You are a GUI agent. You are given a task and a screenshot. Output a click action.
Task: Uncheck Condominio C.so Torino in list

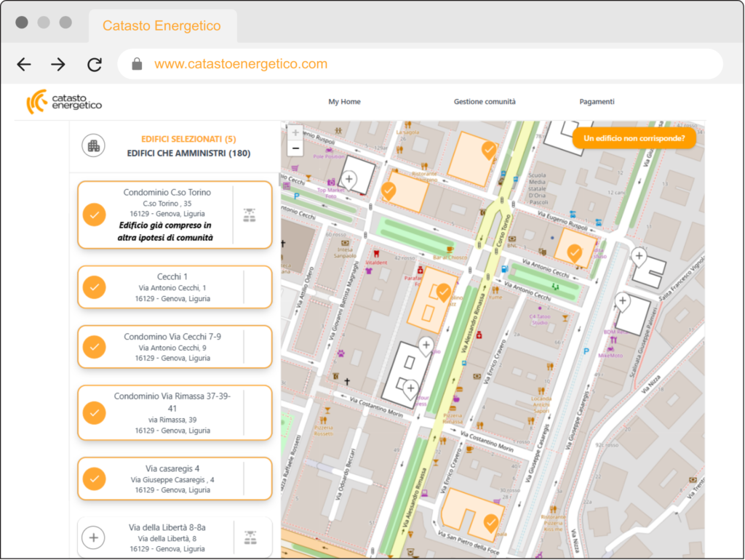coord(94,215)
